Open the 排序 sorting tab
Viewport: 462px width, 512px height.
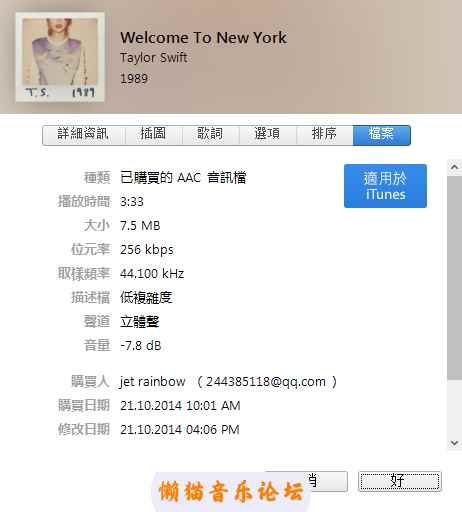[325, 135]
